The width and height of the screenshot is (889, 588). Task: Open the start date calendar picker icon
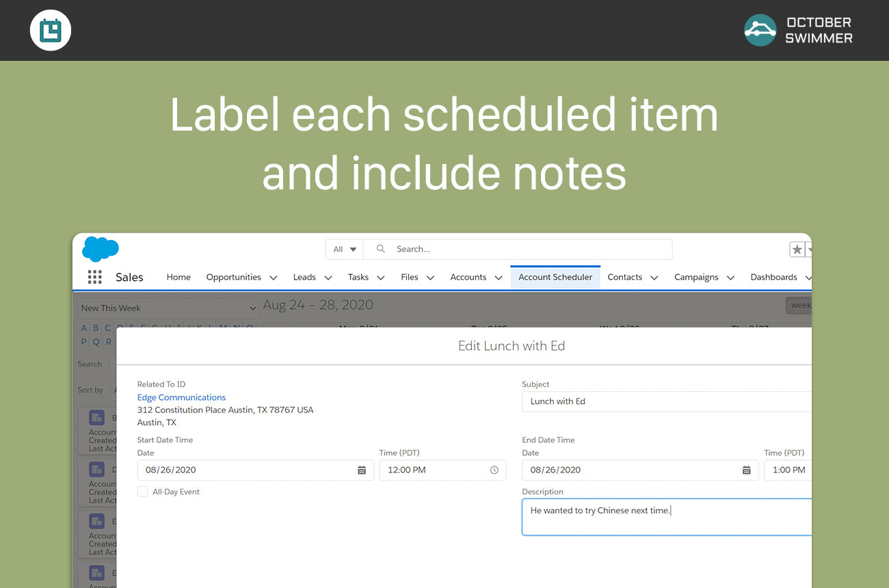(x=362, y=470)
